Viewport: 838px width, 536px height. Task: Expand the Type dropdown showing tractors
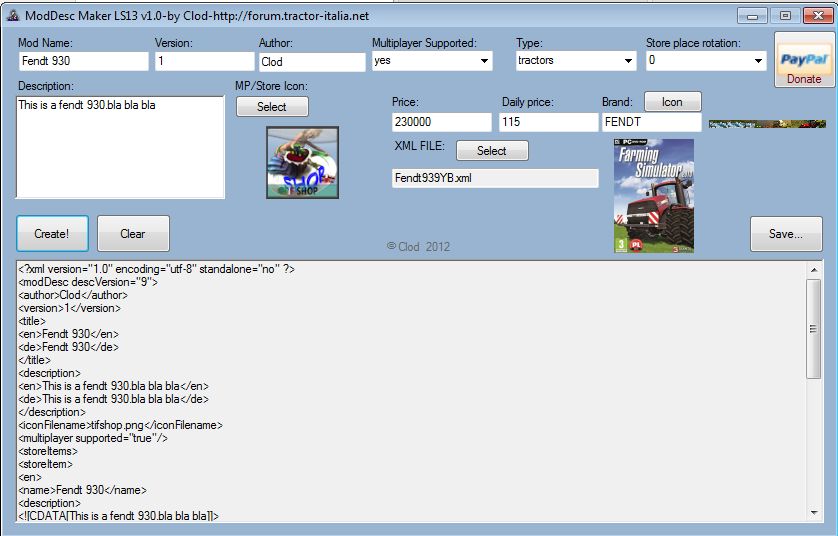point(576,60)
